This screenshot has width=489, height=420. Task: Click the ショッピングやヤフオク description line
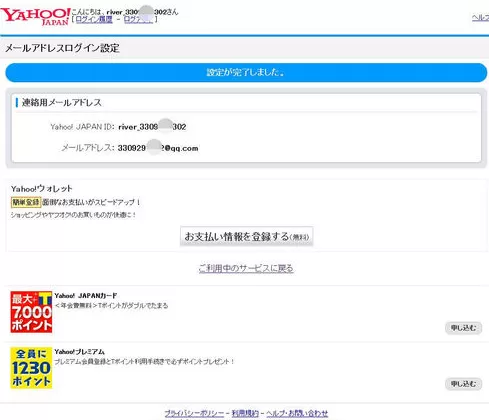pos(73,215)
